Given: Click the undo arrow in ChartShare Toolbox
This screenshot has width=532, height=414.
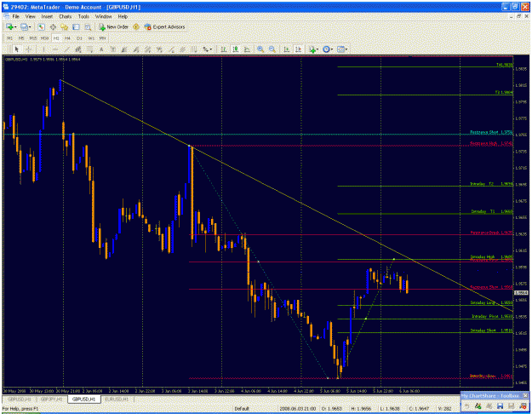Looking at the screenshot, I should [467, 405].
